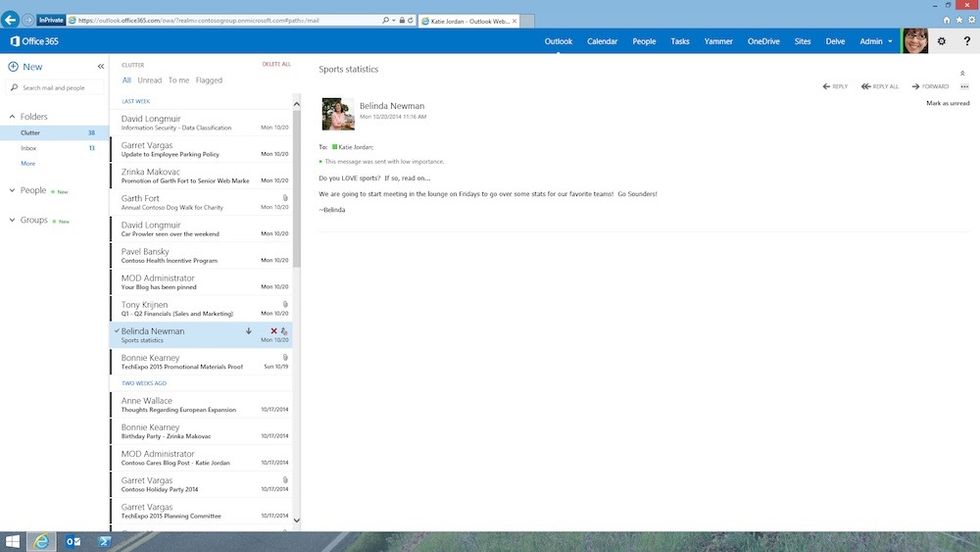Click the New mail plus icon
The width and height of the screenshot is (980, 552).
(x=13, y=67)
